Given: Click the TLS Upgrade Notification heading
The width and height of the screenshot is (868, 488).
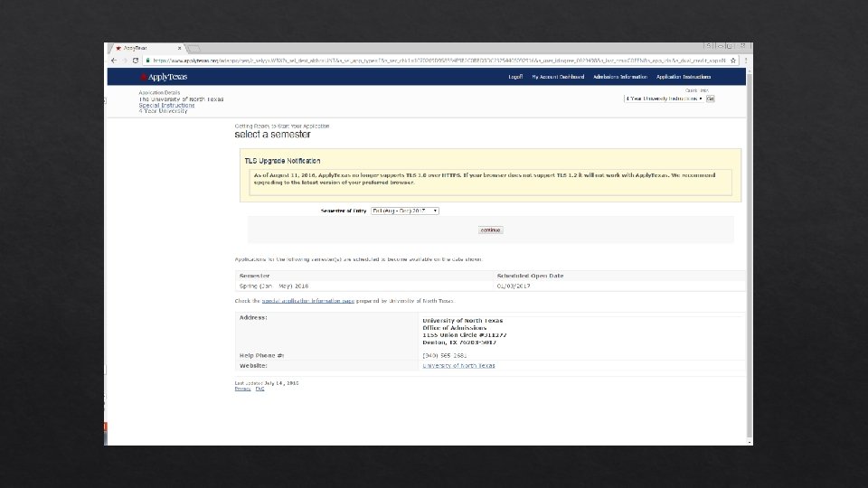Looking at the screenshot, I should click(x=282, y=161).
